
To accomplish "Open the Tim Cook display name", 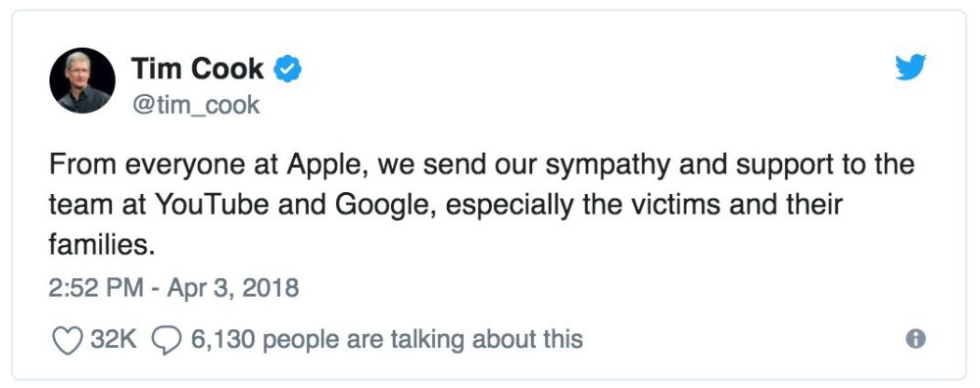I will click(197, 69).
